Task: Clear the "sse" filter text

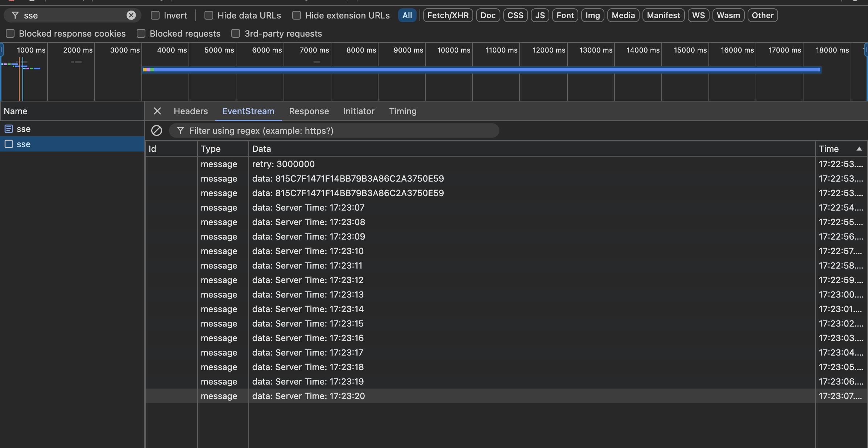Action: (131, 15)
